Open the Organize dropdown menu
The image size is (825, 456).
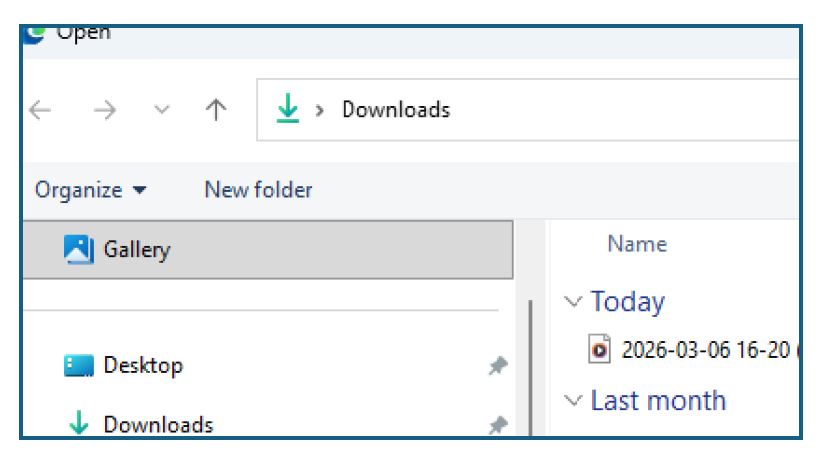click(90, 190)
